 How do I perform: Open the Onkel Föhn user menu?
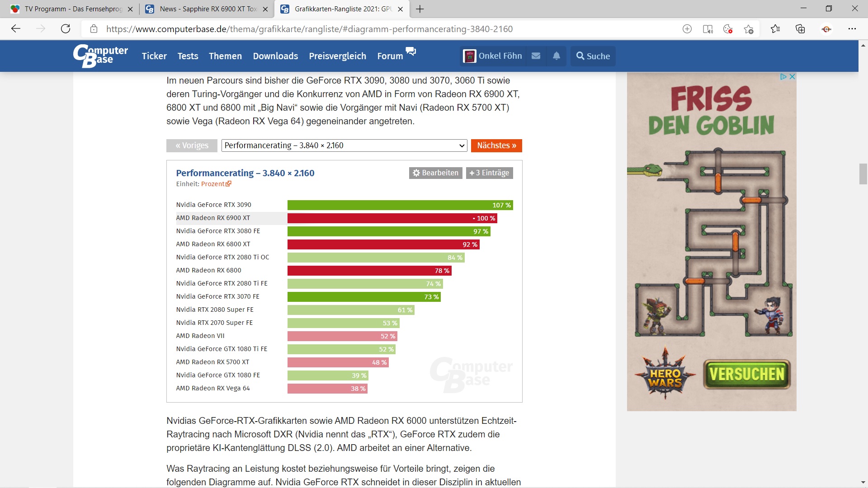(493, 56)
